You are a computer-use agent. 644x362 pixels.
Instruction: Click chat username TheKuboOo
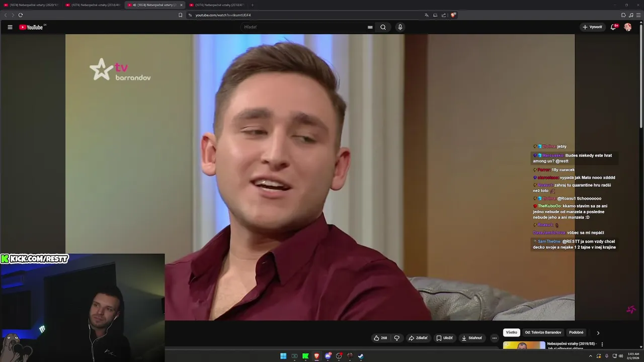(x=549, y=206)
